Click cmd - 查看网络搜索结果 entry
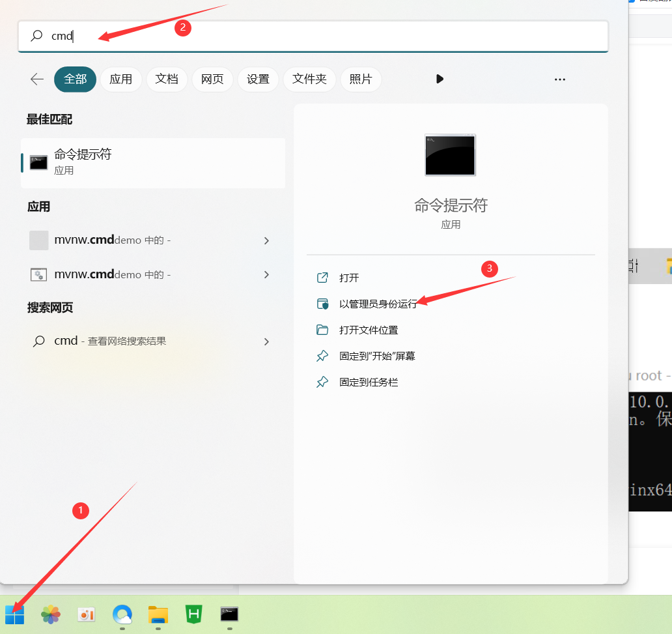672x634 pixels. [x=153, y=341]
